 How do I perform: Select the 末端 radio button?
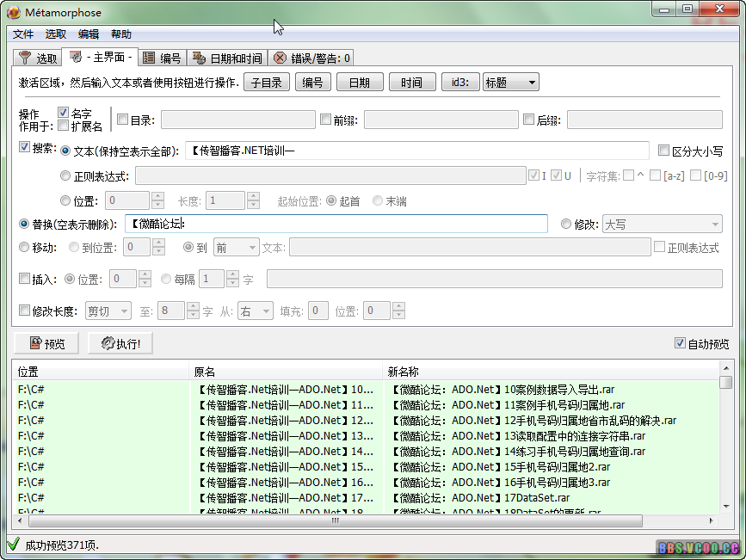(x=376, y=200)
